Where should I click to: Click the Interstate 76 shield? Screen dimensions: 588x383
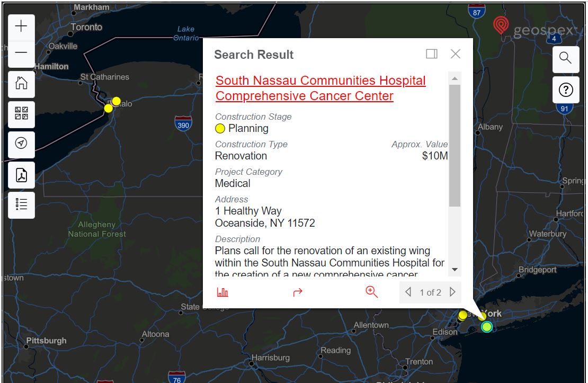176,377
